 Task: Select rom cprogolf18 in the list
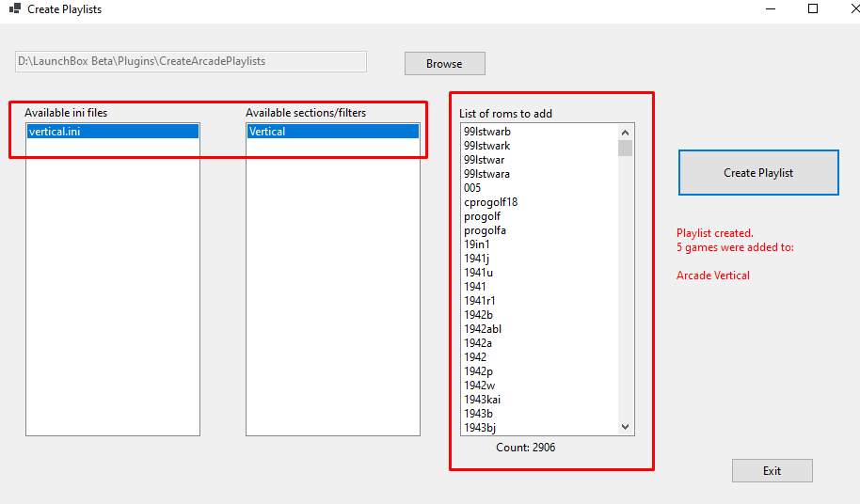(490, 202)
